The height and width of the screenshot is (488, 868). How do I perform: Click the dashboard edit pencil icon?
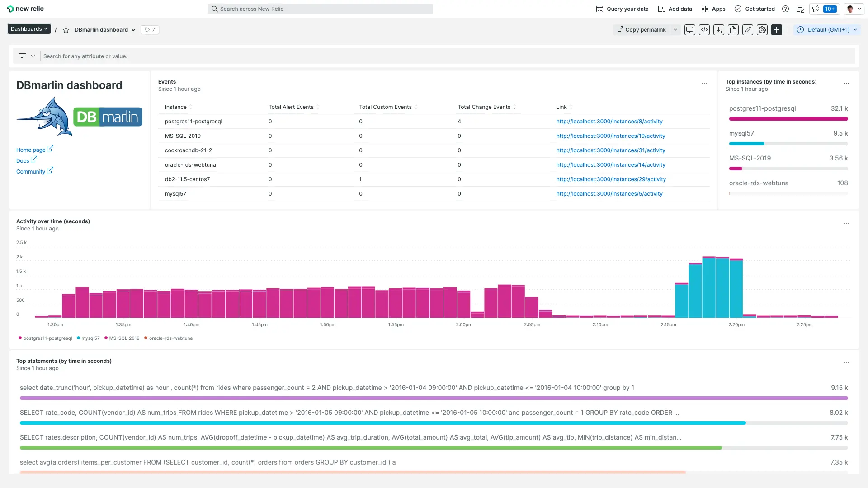(748, 29)
